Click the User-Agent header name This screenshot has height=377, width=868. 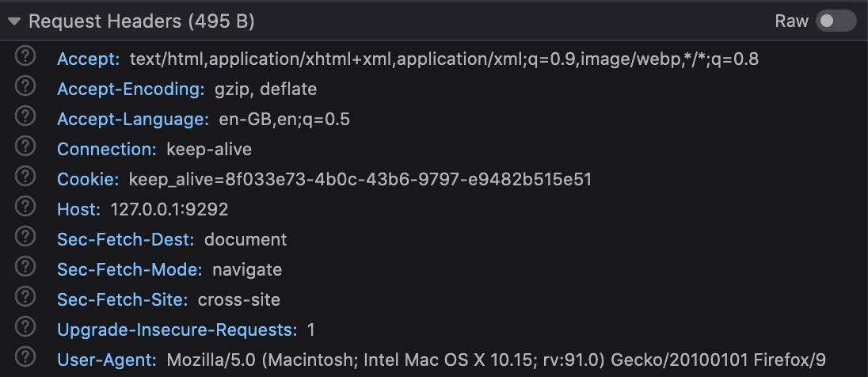(x=107, y=360)
